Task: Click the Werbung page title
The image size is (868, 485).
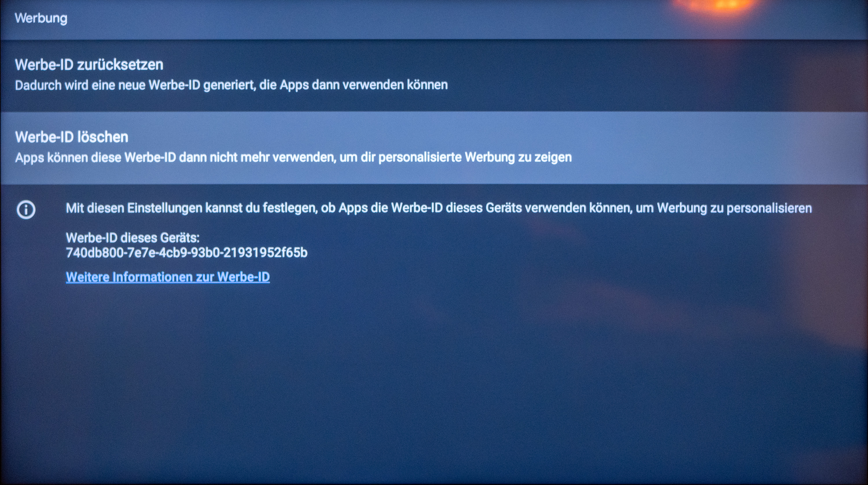Action: click(41, 18)
